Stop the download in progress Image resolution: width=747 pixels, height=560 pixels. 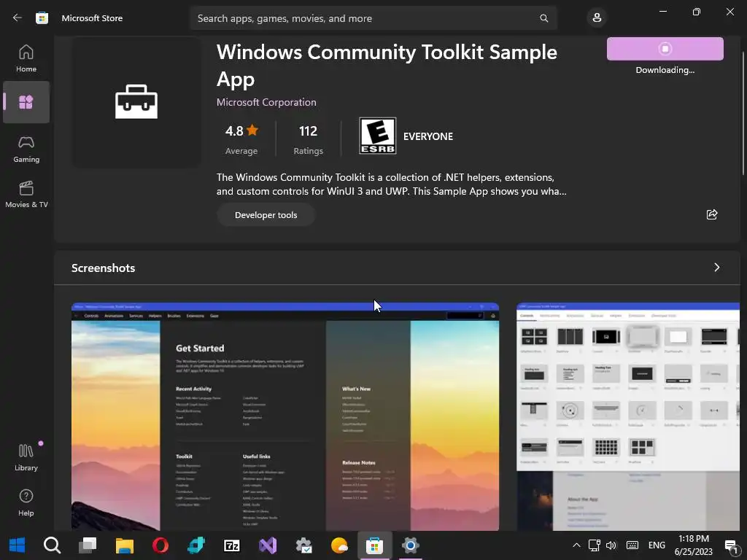pos(665,49)
